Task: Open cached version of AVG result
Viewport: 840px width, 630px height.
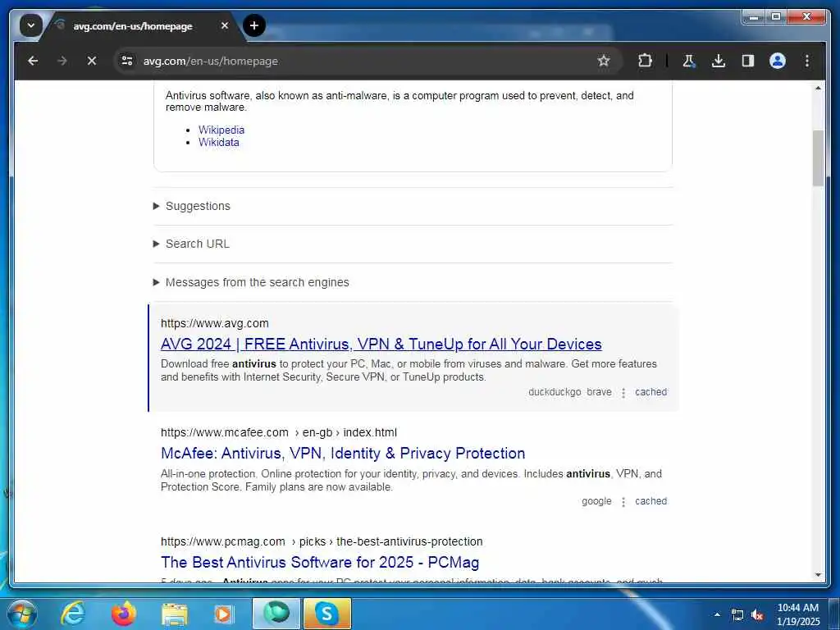Action: tap(651, 392)
